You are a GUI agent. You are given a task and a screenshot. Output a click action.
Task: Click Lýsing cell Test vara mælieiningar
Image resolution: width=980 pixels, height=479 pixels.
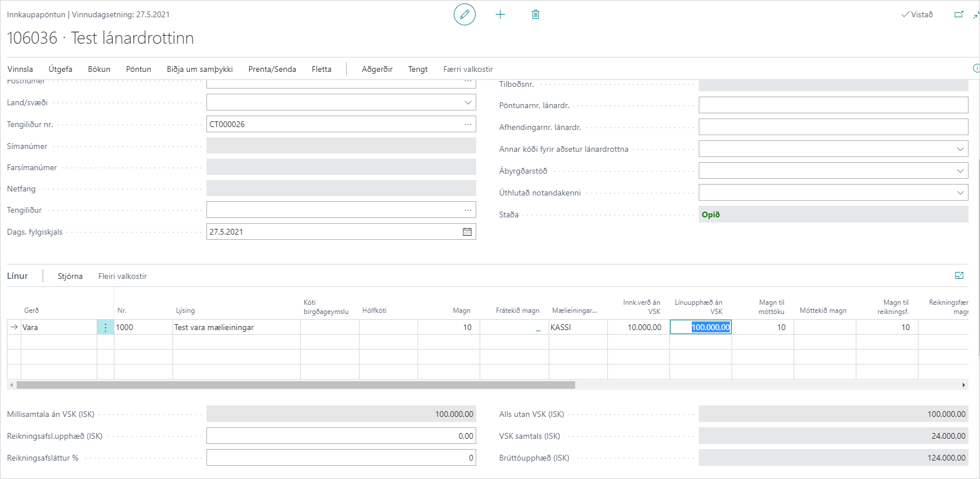(236, 327)
